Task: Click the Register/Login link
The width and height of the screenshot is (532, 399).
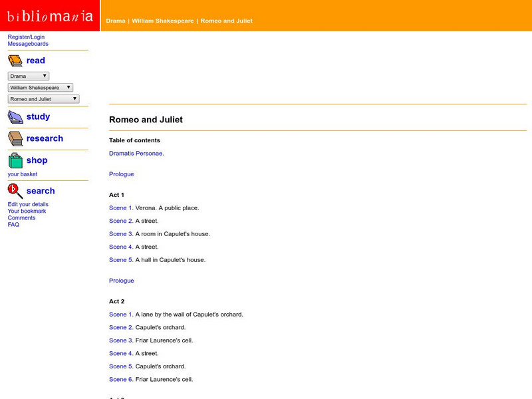Action: (25, 37)
